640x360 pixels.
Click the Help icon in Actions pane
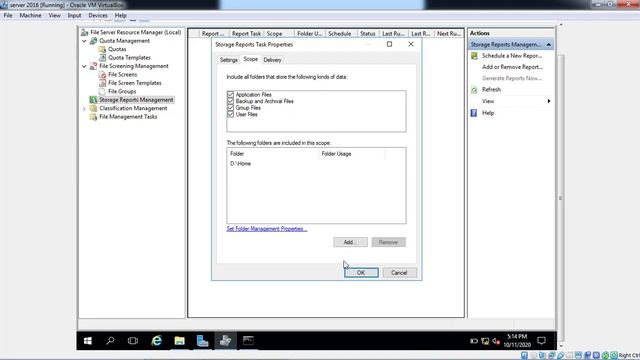[474, 113]
